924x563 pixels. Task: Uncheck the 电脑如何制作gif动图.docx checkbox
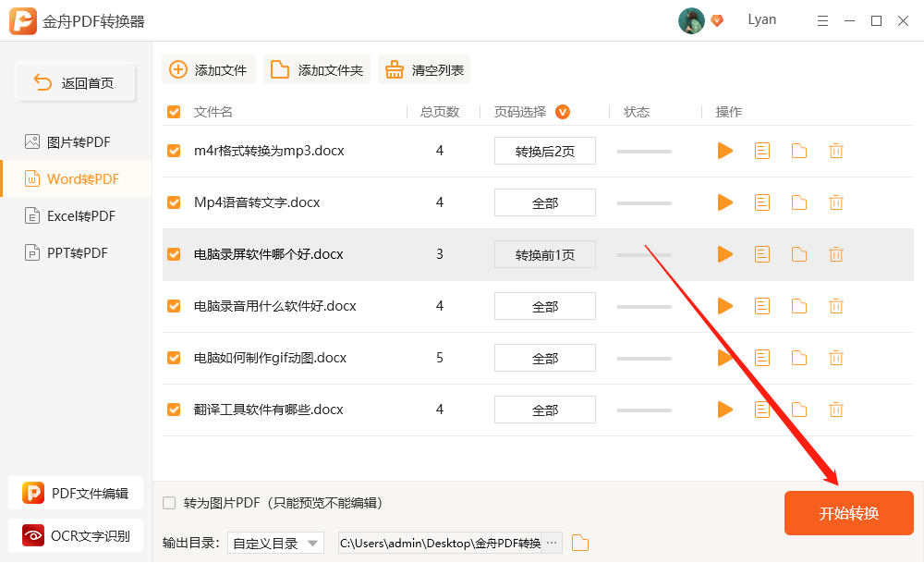point(174,358)
